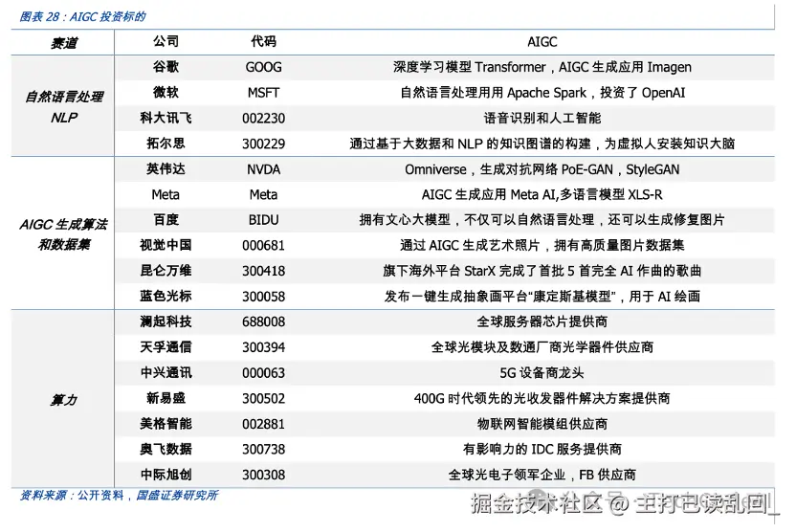Image resolution: width=796 pixels, height=532 pixels.
Task: Click ticker code 'MSFT'
Action: pyautogui.click(x=263, y=93)
